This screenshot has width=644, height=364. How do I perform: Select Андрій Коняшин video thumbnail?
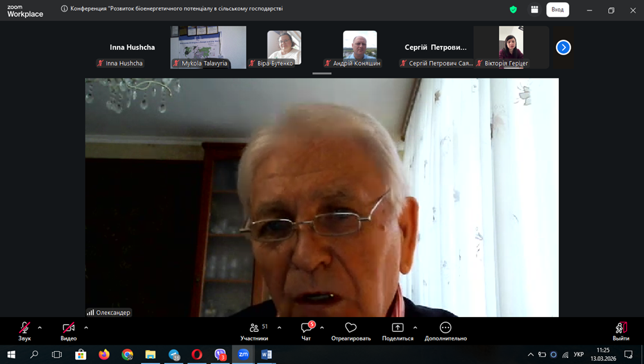(360, 48)
